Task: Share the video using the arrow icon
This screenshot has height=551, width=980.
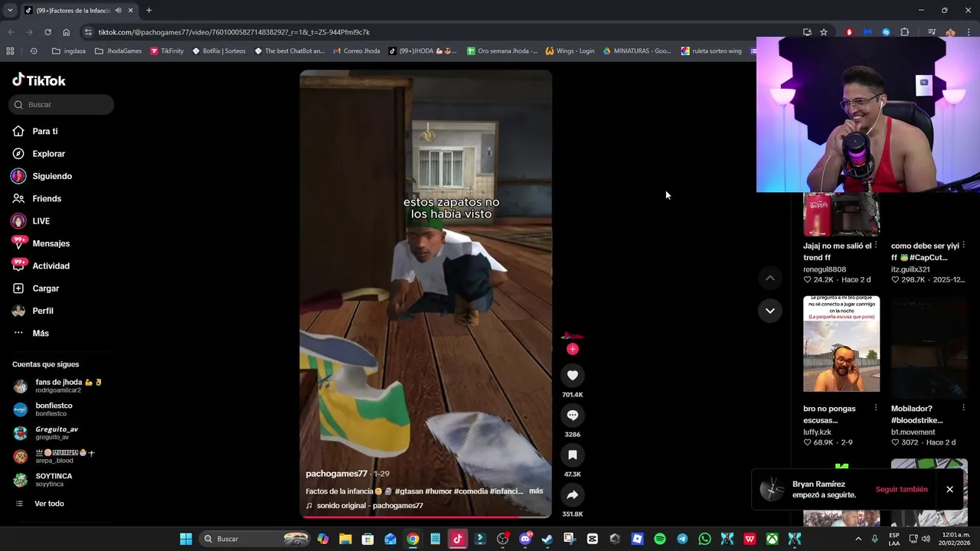Action: click(x=572, y=494)
